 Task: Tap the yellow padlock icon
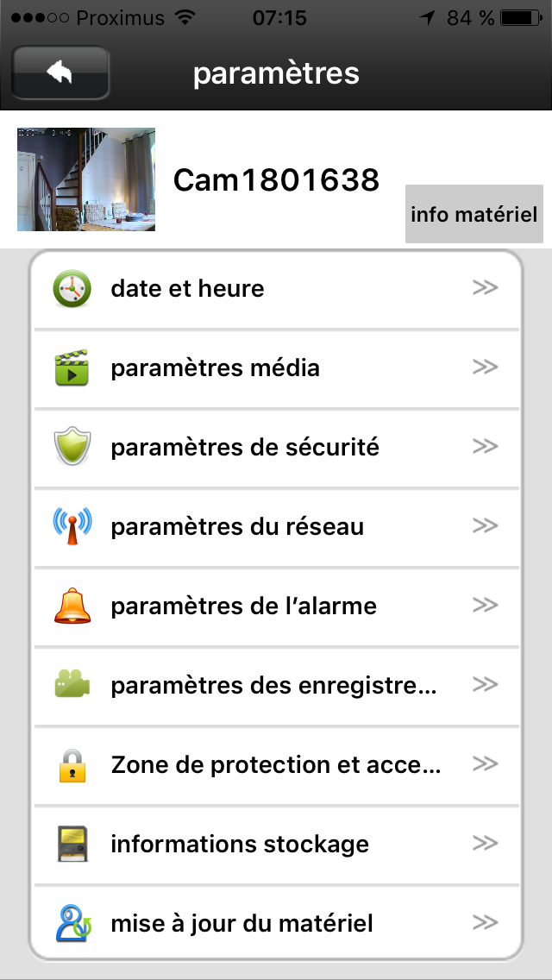point(72,765)
